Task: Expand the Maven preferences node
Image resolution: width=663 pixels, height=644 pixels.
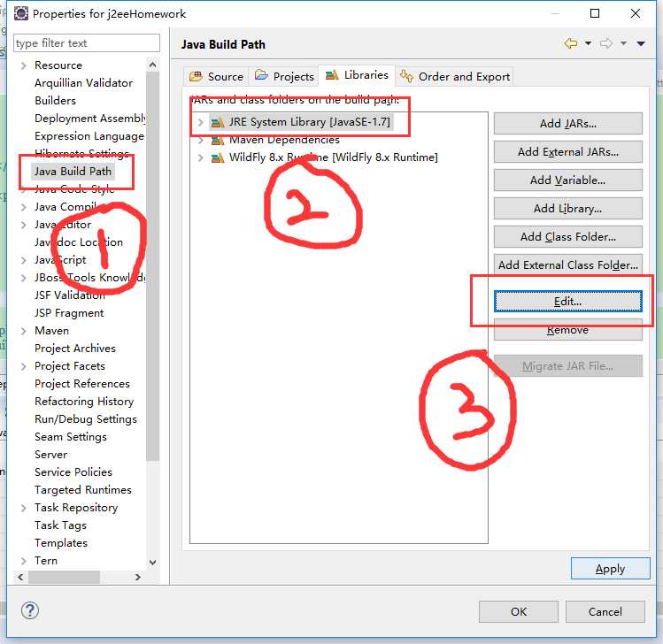Action: click(24, 331)
